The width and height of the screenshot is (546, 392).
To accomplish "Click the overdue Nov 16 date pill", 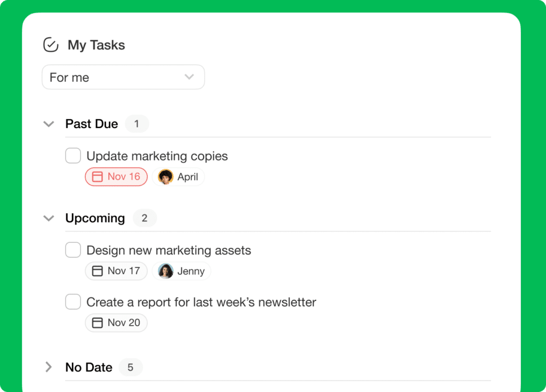I will point(116,177).
